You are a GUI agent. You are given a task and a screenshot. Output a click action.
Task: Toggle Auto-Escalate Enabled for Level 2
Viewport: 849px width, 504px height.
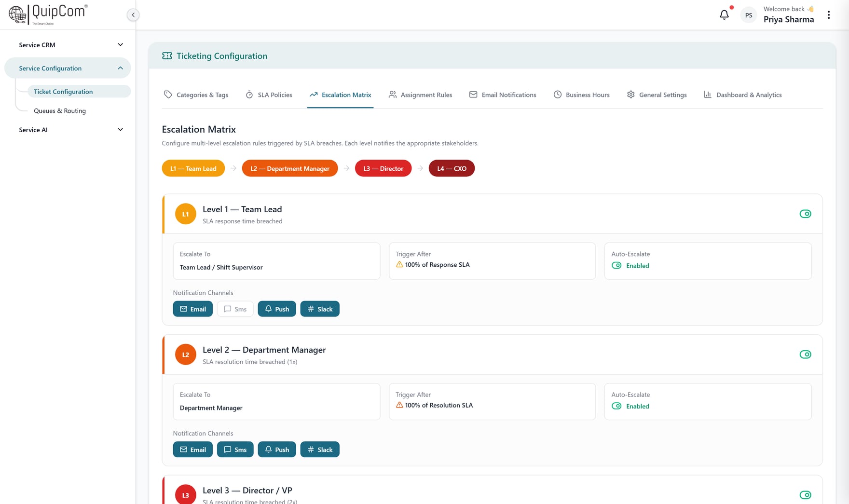616,406
